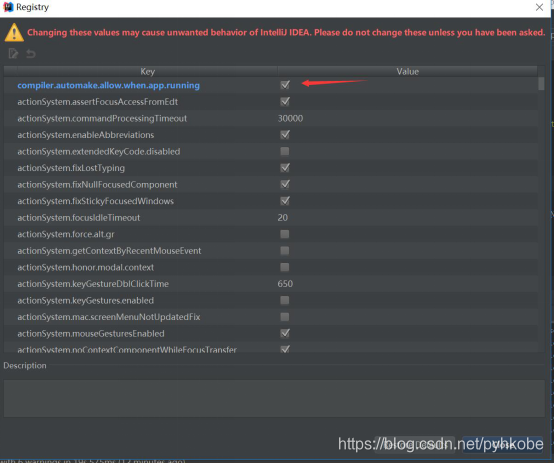Enable actionSystem.mac.screenMenuNotUpdatedFix checkbox
554x463 pixels.
point(285,317)
